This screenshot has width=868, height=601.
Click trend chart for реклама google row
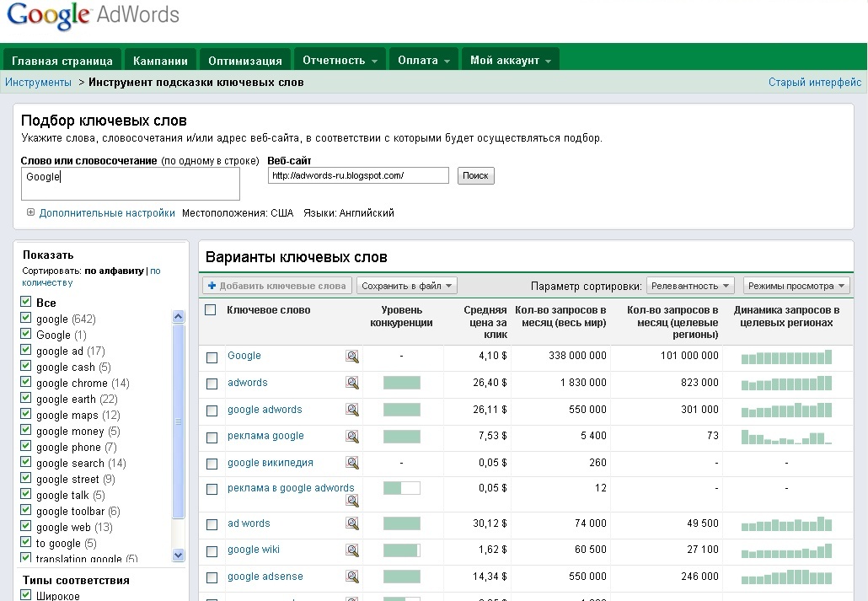pos(786,437)
